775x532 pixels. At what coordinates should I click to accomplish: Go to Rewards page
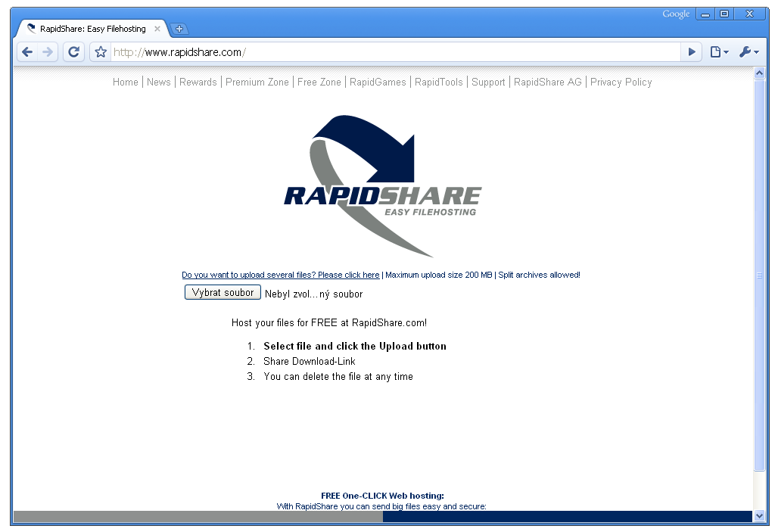point(198,82)
